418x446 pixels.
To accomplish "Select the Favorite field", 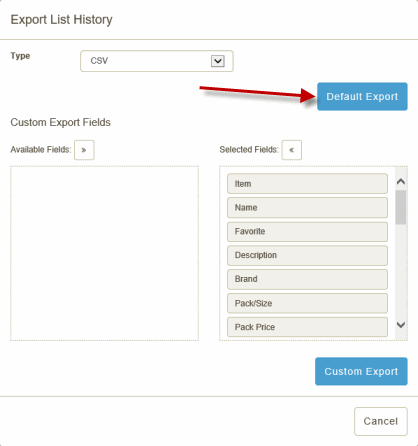I will 307,232.
